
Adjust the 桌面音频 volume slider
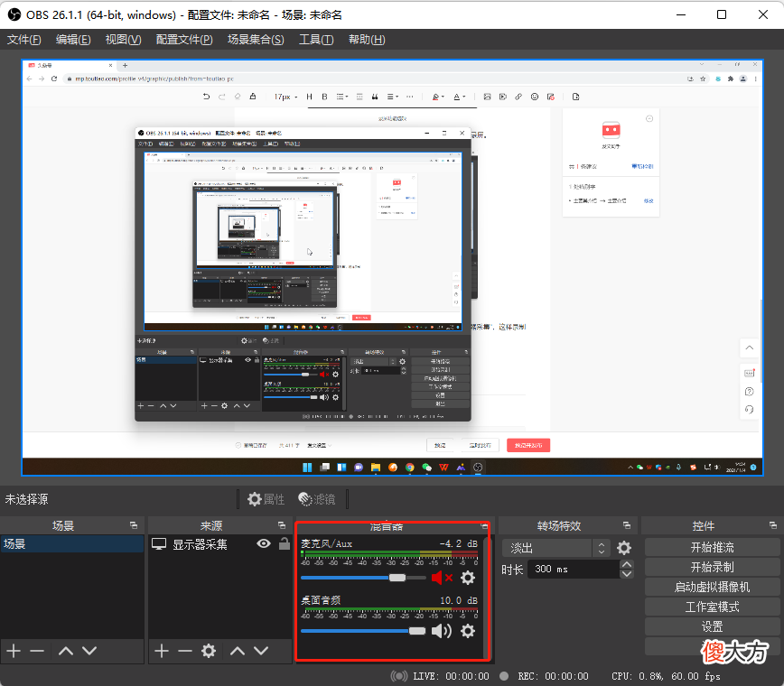click(x=363, y=631)
